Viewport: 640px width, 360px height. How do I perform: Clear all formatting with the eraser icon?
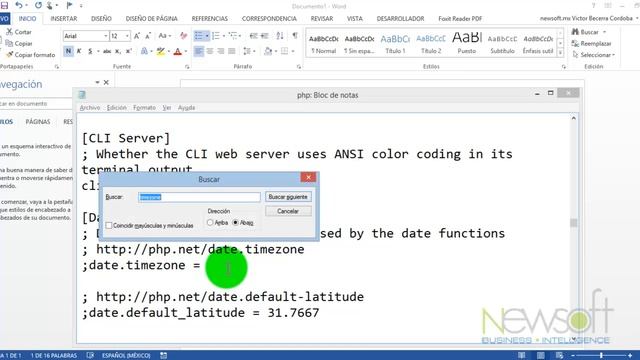tap(183, 36)
